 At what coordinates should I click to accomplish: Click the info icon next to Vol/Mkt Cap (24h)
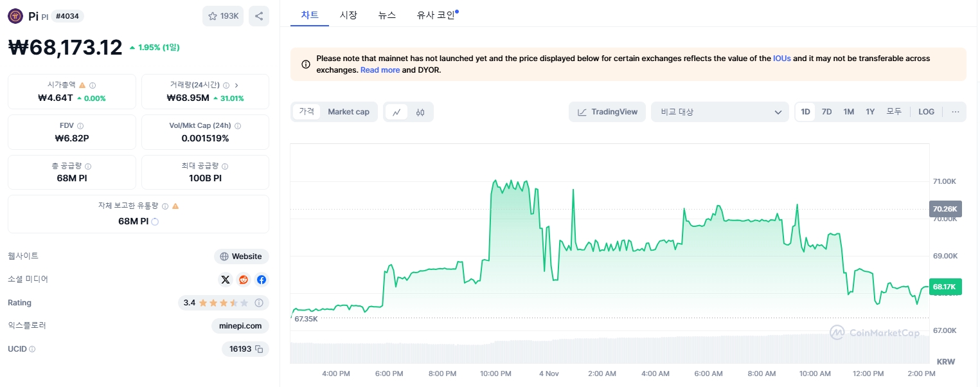coord(238,126)
